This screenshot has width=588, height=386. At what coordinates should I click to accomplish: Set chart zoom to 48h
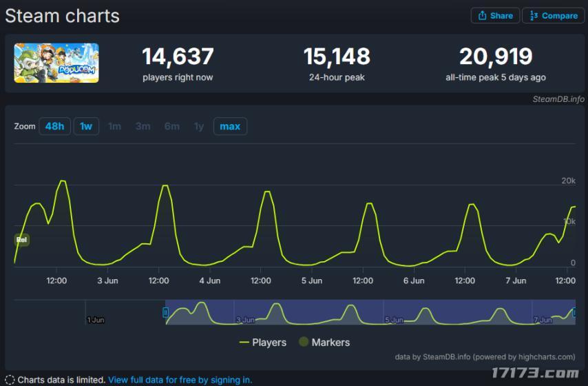(54, 126)
